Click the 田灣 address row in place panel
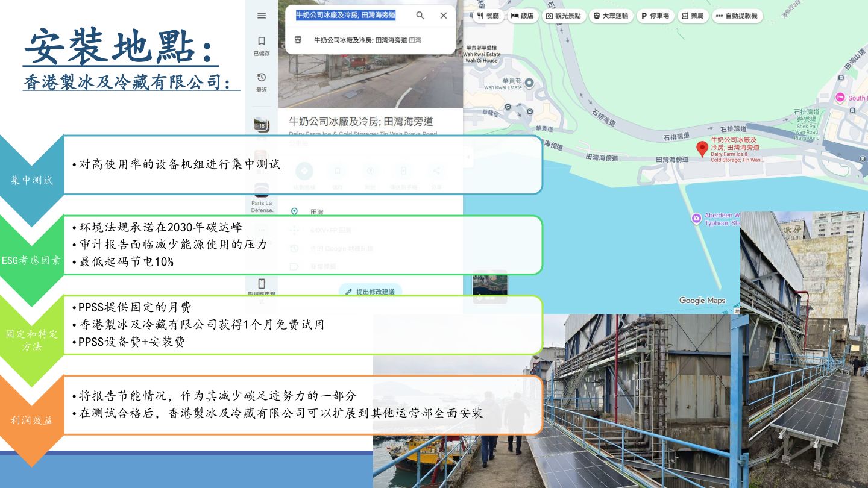 click(370, 212)
